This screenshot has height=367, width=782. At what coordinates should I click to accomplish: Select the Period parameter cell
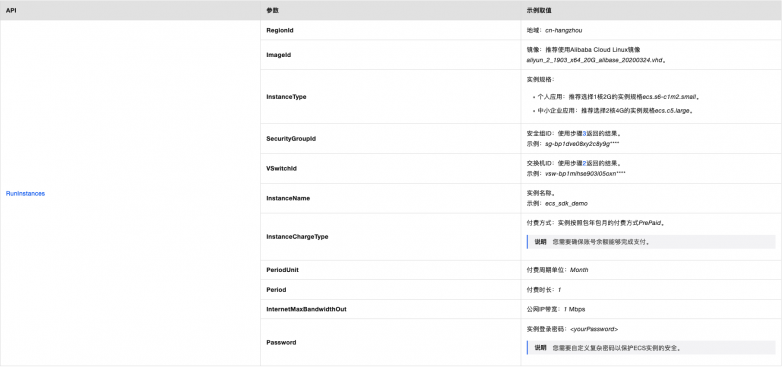[391, 290]
